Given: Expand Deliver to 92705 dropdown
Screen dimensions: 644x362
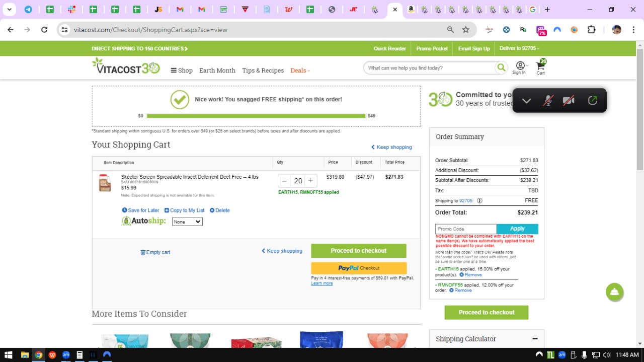Looking at the screenshot, I should pyautogui.click(x=519, y=49).
